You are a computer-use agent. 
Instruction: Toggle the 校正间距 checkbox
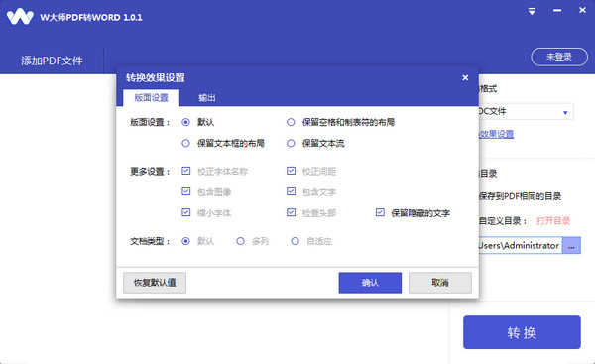[291, 171]
